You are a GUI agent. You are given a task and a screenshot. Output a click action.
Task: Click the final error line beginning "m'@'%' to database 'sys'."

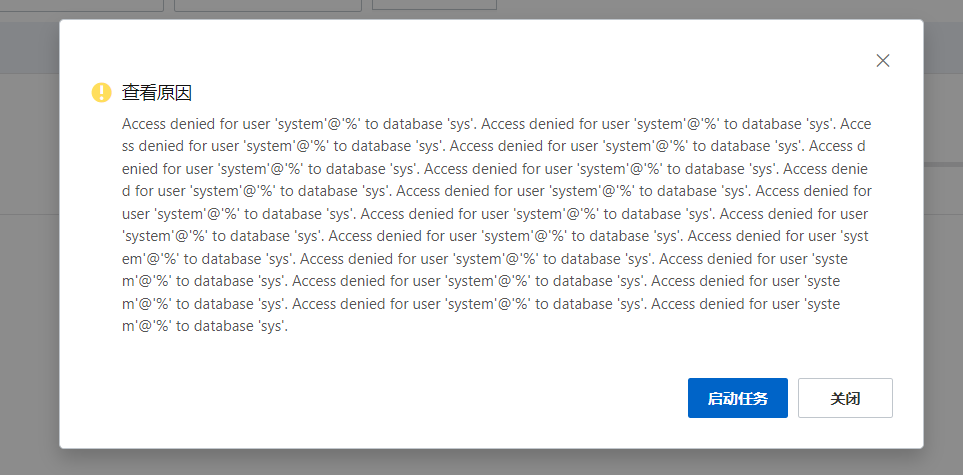(205, 326)
